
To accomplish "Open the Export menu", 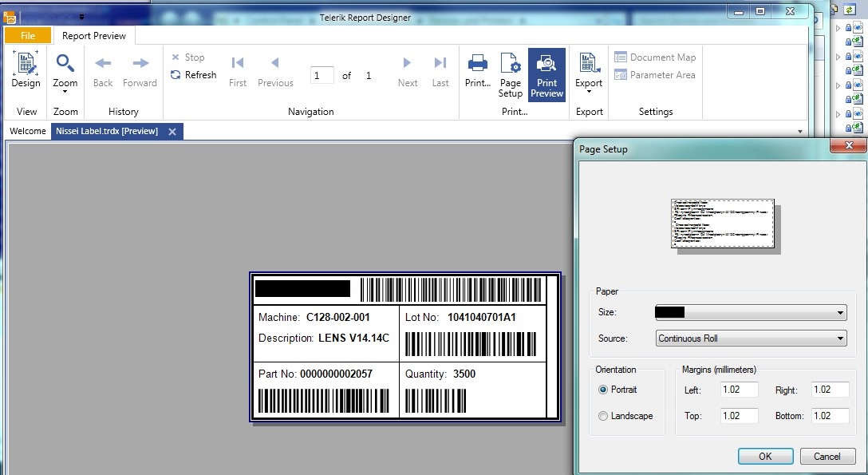I will click(x=589, y=71).
